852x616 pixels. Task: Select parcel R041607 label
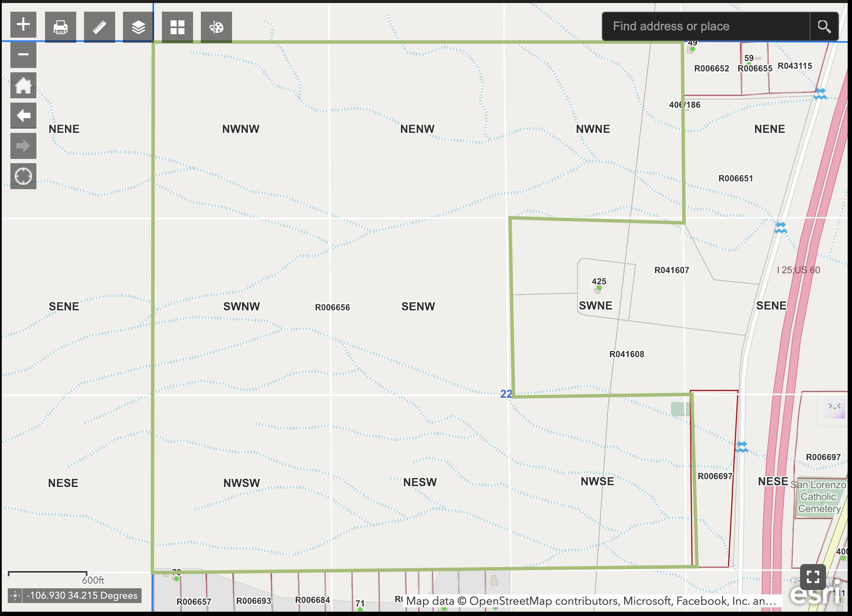[672, 270]
